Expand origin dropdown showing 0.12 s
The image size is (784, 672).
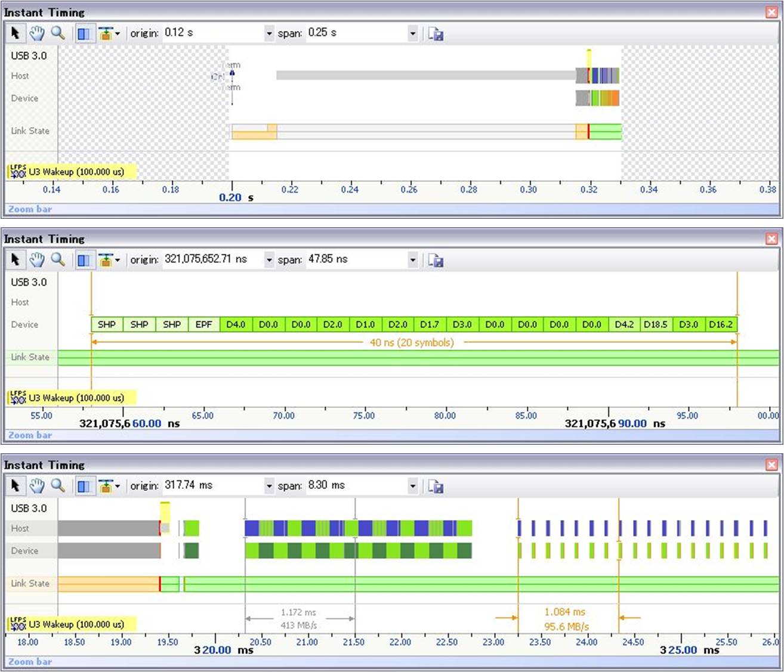click(x=269, y=33)
